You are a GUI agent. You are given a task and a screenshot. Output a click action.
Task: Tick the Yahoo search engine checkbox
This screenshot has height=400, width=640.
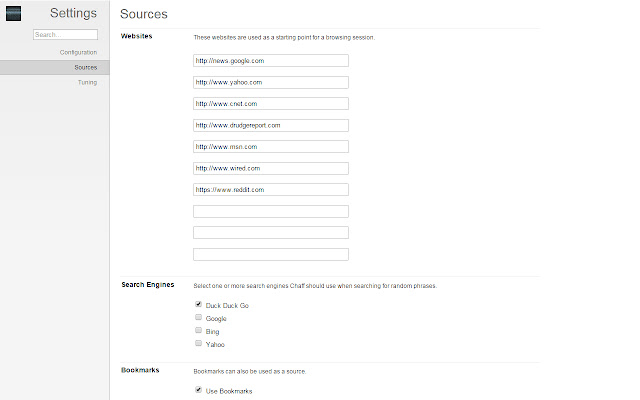click(x=199, y=343)
